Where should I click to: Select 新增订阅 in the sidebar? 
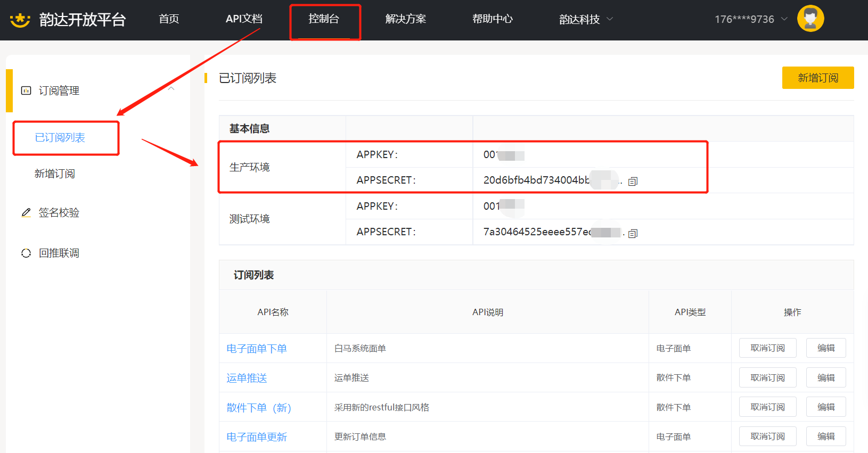point(55,174)
